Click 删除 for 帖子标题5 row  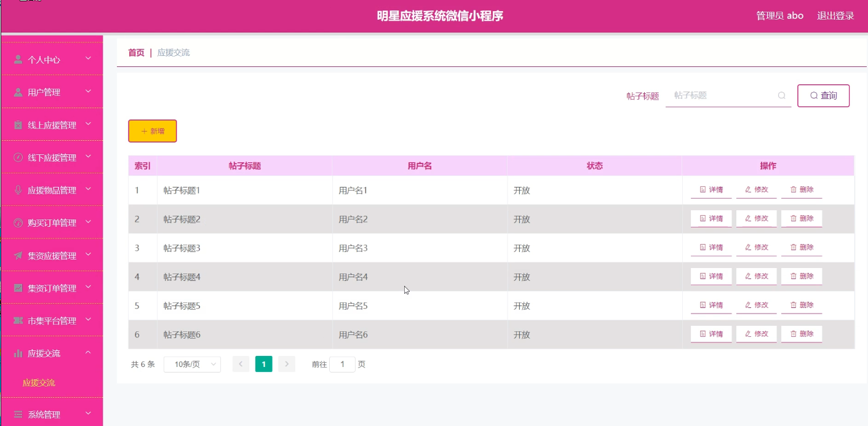[x=802, y=306]
